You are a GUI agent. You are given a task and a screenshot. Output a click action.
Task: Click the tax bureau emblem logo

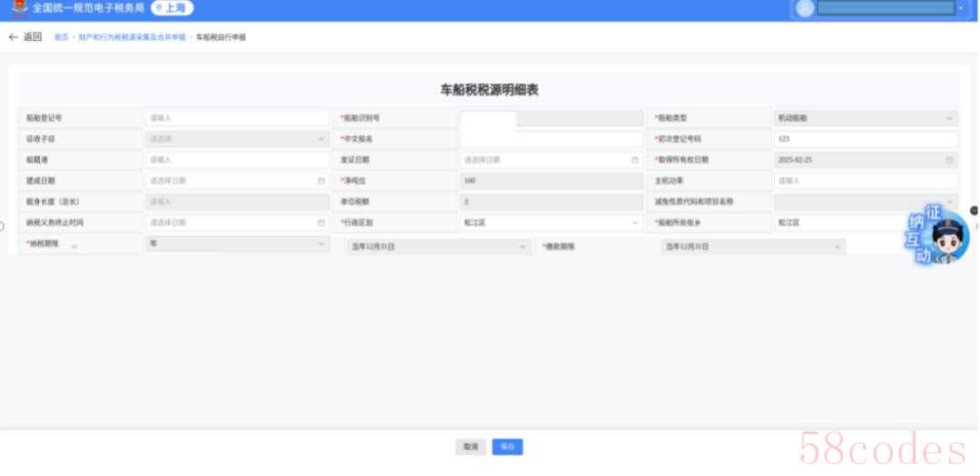coord(19,8)
